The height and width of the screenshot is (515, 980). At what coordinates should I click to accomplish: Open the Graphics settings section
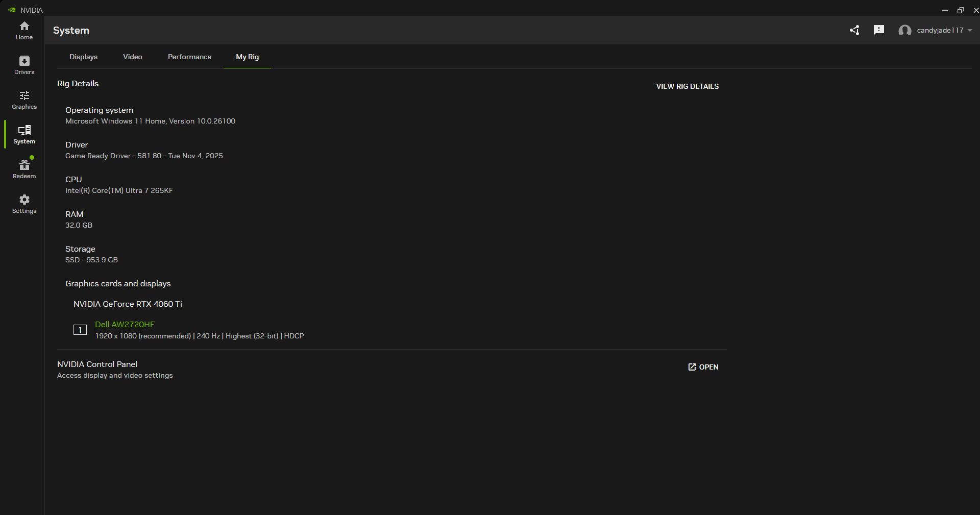tap(24, 100)
